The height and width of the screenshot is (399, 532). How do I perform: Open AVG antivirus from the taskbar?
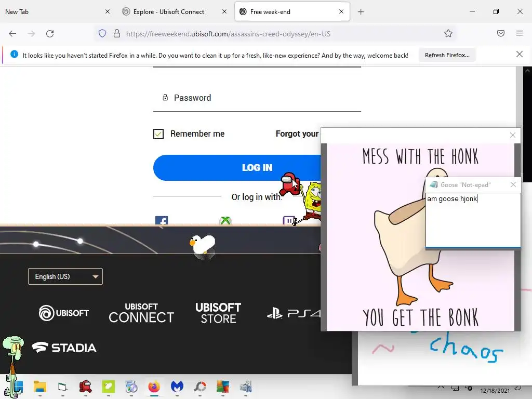pyautogui.click(x=223, y=387)
